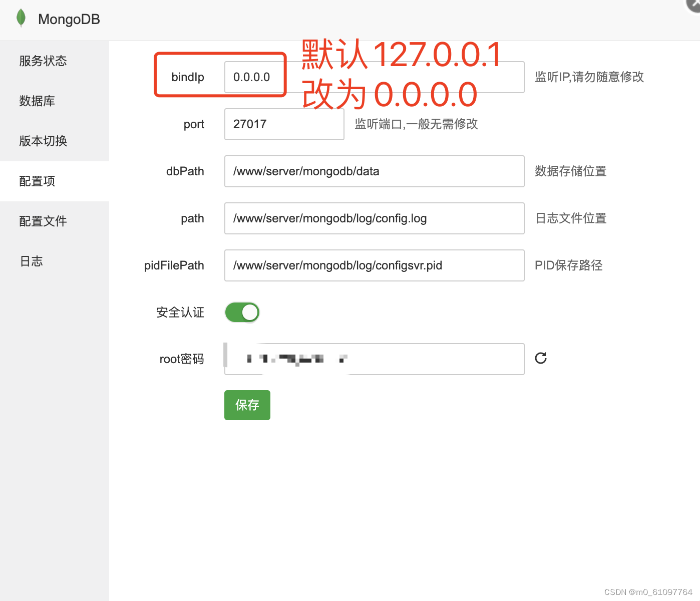Viewport: 700px width, 601px height.
Task: Select the 配置项 sidebar tab
Action: pyautogui.click(x=55, y=181)
